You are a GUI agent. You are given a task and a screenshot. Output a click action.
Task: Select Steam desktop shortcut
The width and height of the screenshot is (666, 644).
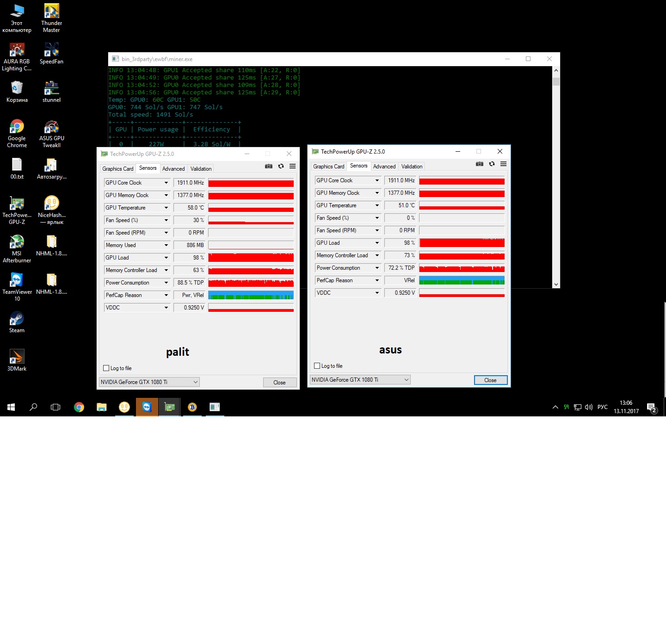pos(17,322)
